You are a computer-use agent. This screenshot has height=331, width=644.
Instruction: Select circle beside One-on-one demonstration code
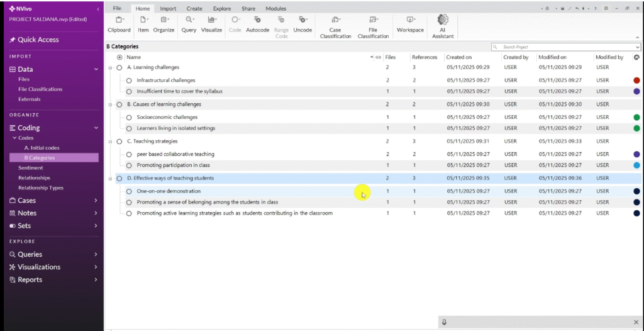(x=129, y=191)
